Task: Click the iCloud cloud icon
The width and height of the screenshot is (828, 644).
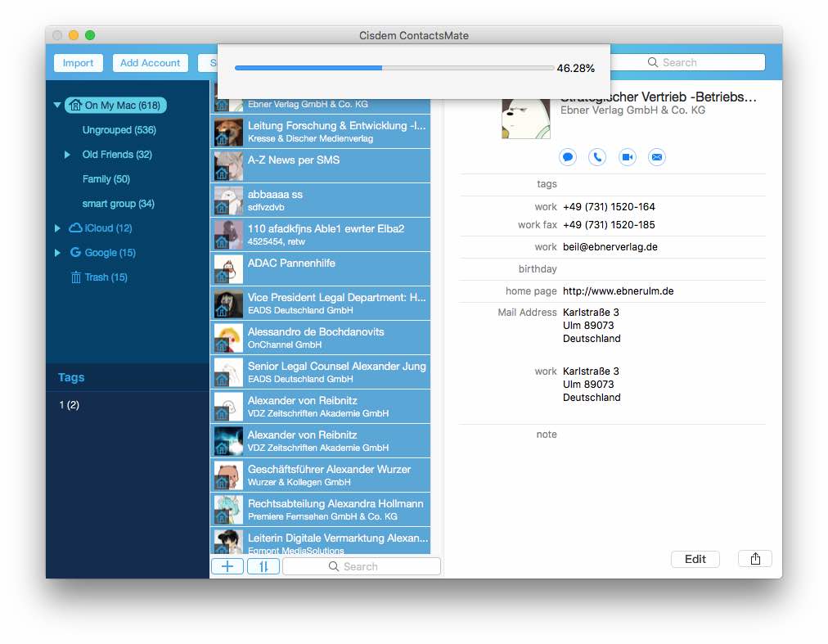Action: point(76,227)
